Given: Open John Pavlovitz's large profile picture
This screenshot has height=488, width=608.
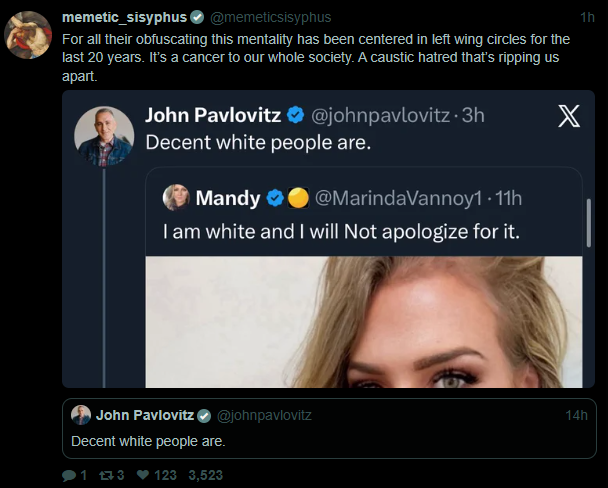Looking at the screenshot, I should pyautogui.click(x=104, y=136).
